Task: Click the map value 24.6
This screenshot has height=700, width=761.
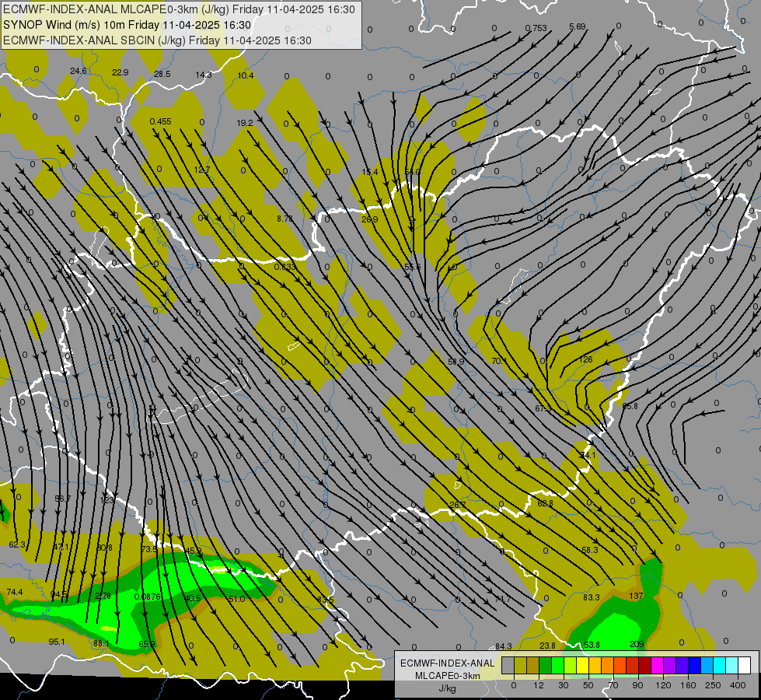Action: [x=79, y=71]
